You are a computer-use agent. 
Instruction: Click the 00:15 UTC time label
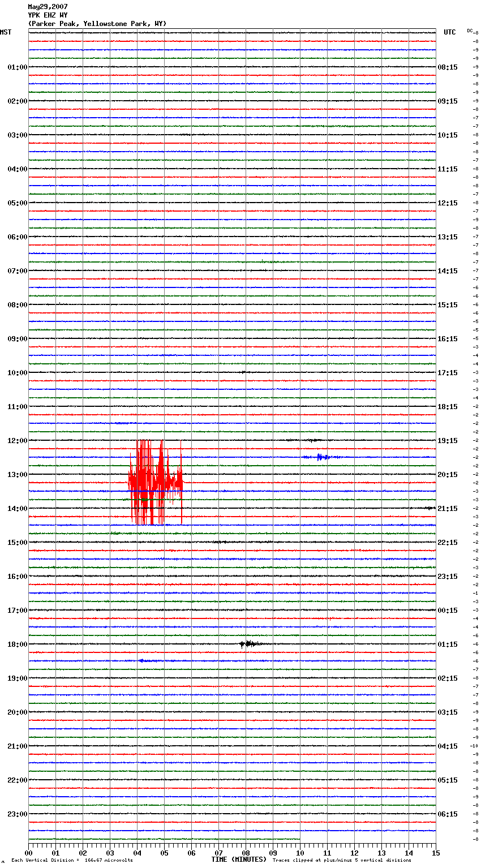click(448, 611)
